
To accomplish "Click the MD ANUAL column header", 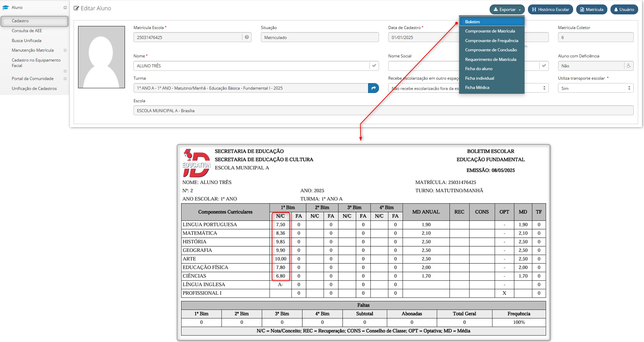I will point(426,212).
